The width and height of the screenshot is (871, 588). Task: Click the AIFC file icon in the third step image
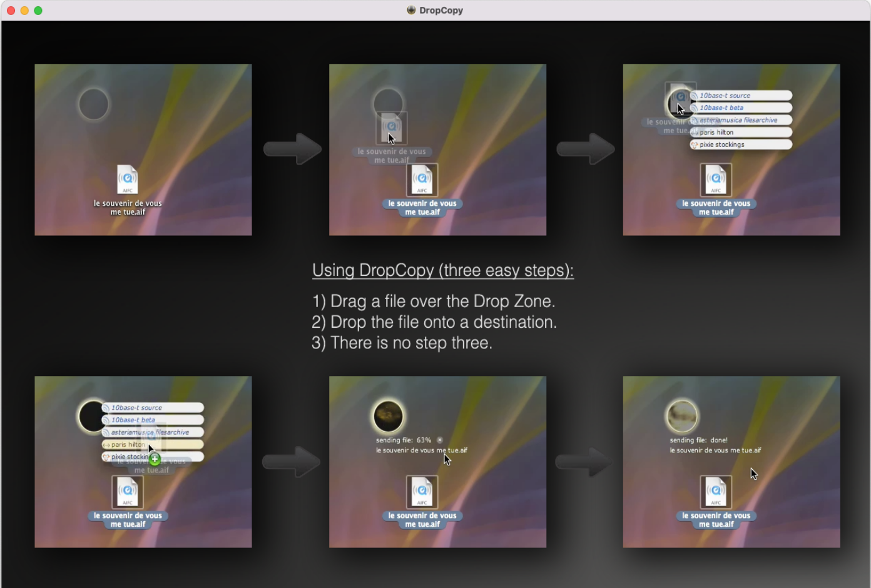716,180
